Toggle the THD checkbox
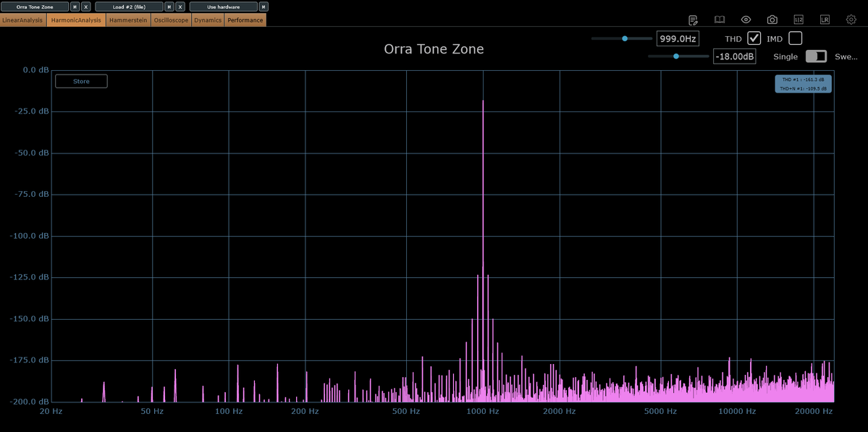Image resolution: width=868 pixels, height=432 pixels. [x=754, y=39]
